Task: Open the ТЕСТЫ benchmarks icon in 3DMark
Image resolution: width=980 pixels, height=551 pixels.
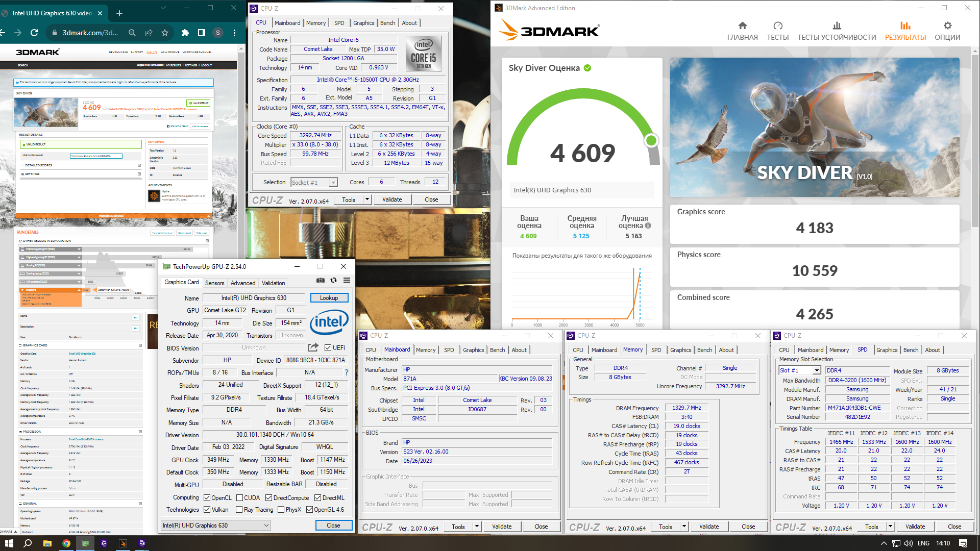Action: click(x=777, y=26)
